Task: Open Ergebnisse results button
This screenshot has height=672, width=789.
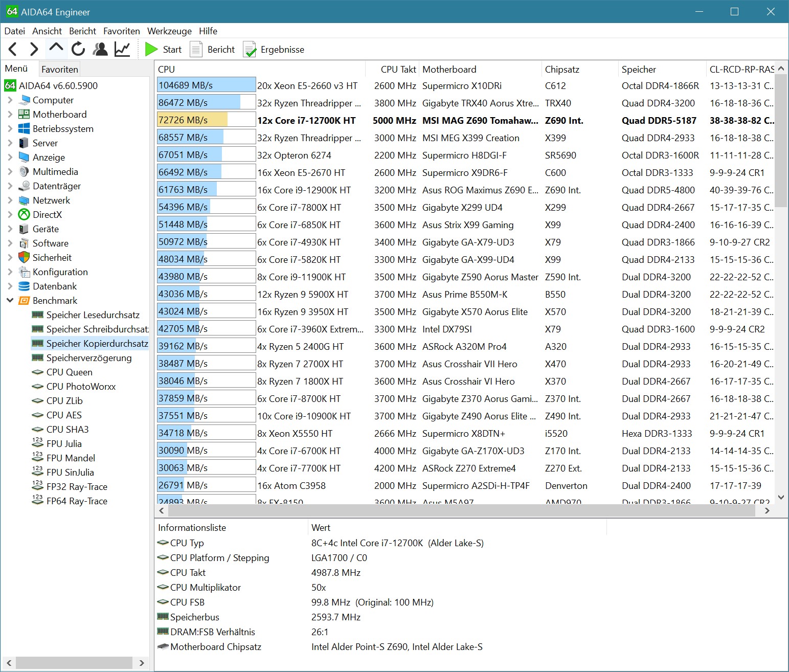Action: [x=274, y=49]
